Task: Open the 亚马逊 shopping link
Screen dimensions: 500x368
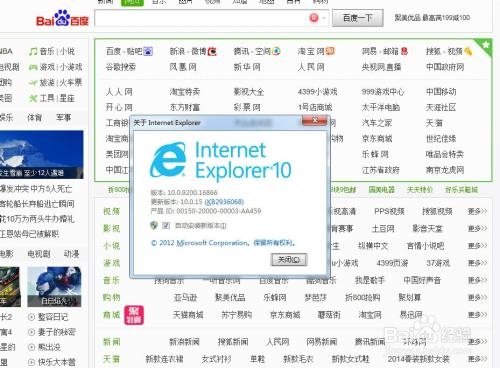Action: (x=185, y=297)
